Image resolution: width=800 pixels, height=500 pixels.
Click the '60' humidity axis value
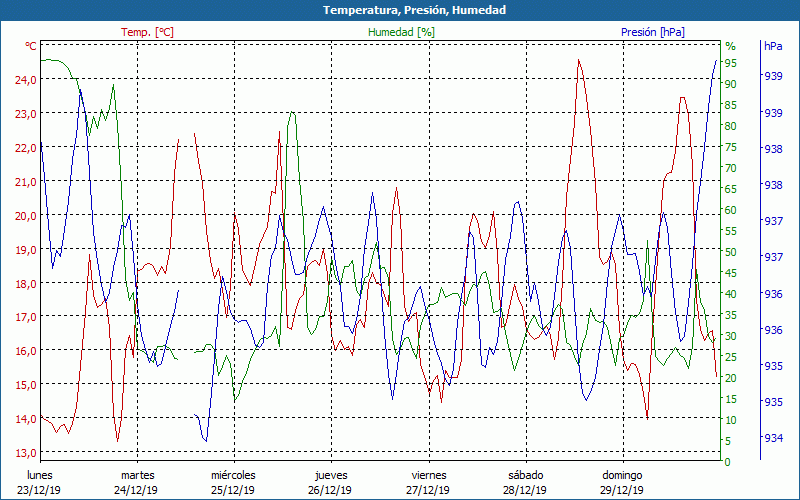pyautogui.click(x=731, y=210)
